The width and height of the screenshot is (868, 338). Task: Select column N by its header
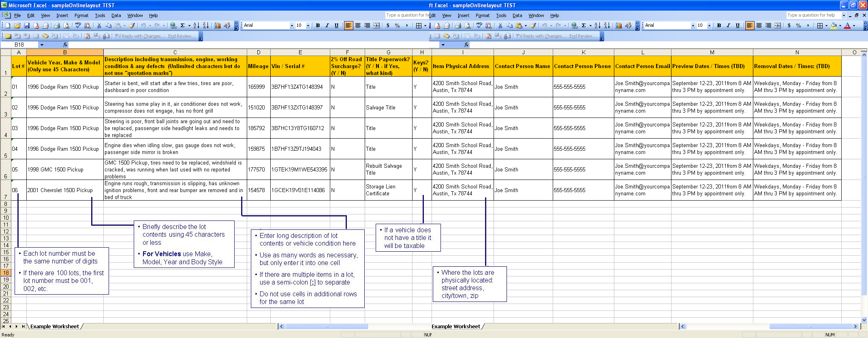[797, 52]
